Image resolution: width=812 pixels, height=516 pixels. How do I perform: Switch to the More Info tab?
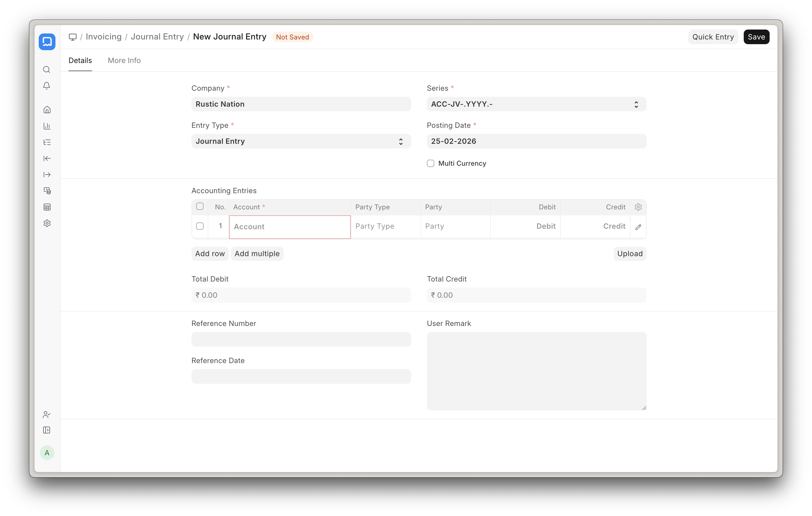point(124,60)
